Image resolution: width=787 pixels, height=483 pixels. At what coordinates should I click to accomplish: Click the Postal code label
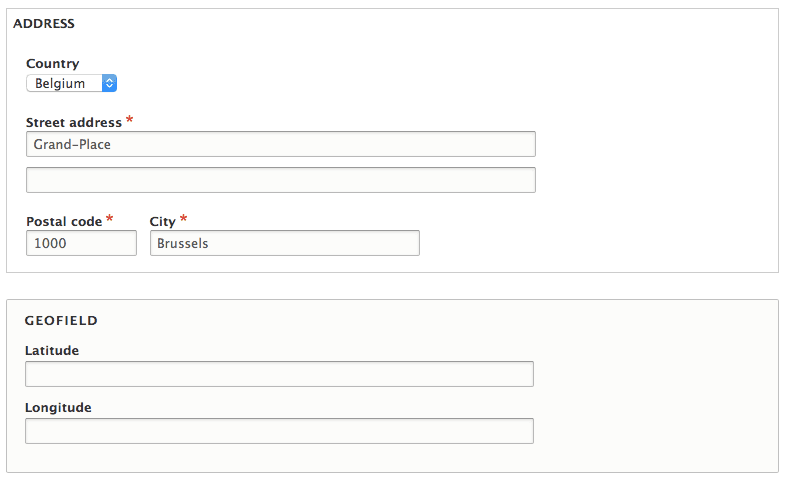coord(64,221)
